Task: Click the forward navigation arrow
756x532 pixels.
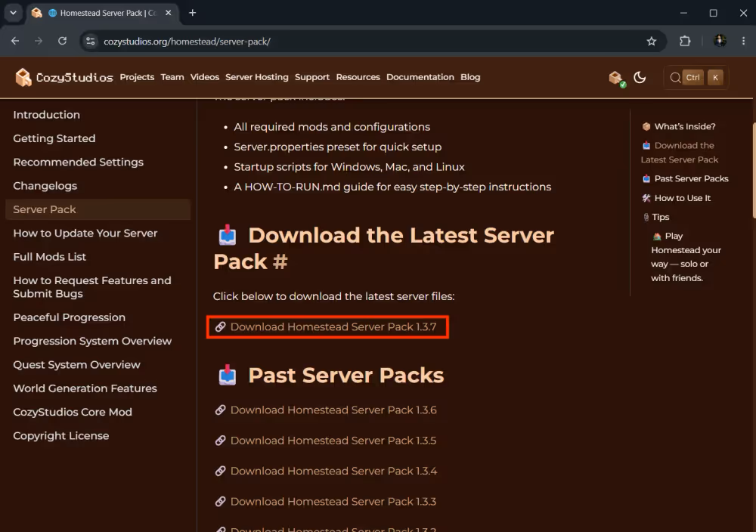Action: tap(39, 41)
